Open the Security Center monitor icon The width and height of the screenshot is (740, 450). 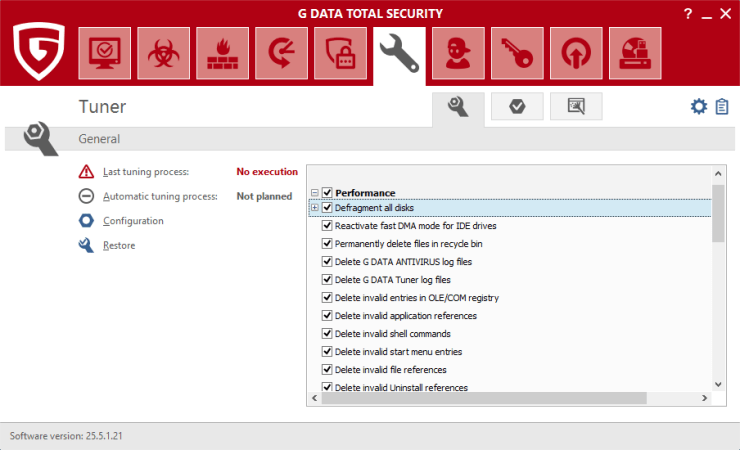[104, 53]
